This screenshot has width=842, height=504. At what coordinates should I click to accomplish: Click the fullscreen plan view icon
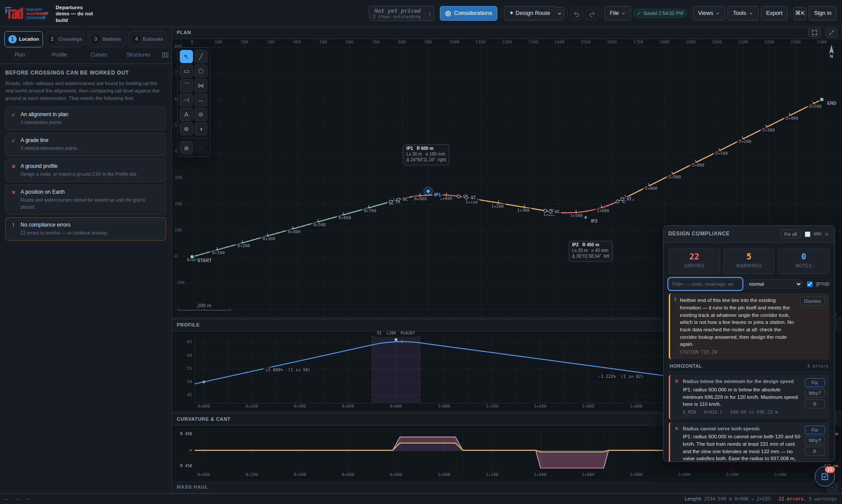814,32
